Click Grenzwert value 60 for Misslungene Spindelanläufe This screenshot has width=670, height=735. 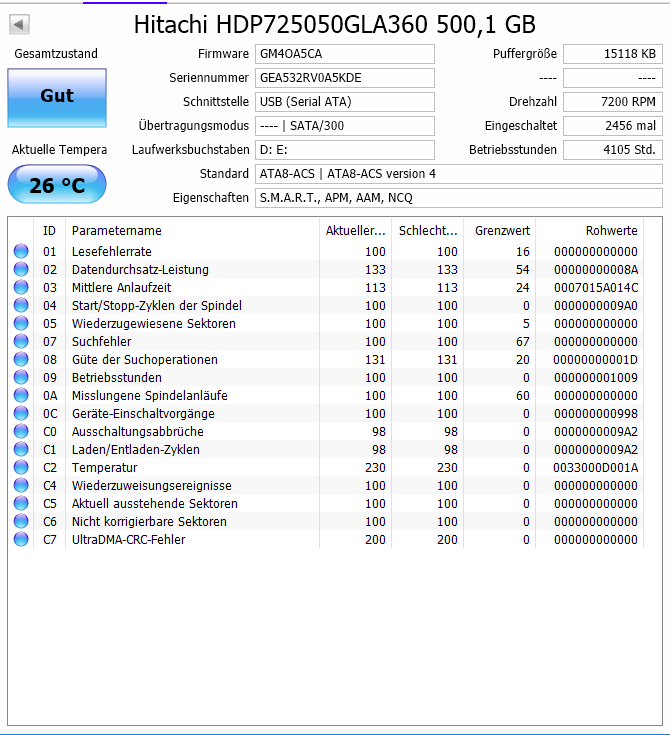(x=523, y=396)
